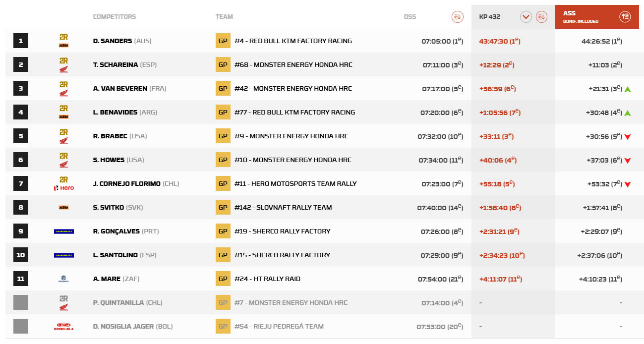Click the red down arrow in R. Brabec's row

click(x=628, y=137)
